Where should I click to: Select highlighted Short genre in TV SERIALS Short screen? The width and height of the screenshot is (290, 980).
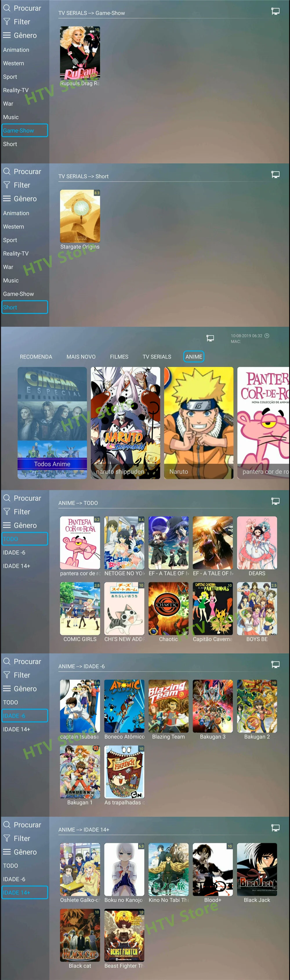(x=25, y=308)
